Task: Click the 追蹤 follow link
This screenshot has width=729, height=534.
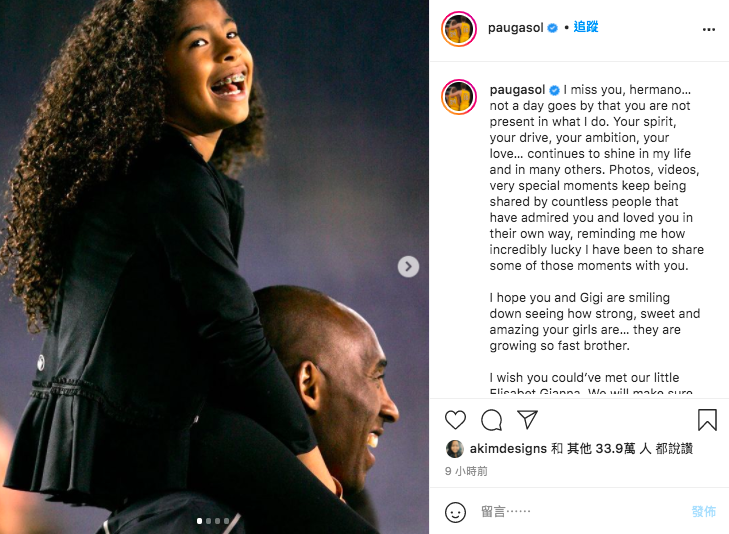Action: (x=585, y=27)
